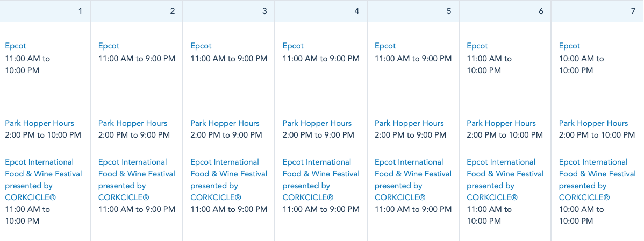View Food & Wine Festival event on day 6

click(x=505, y=174)
